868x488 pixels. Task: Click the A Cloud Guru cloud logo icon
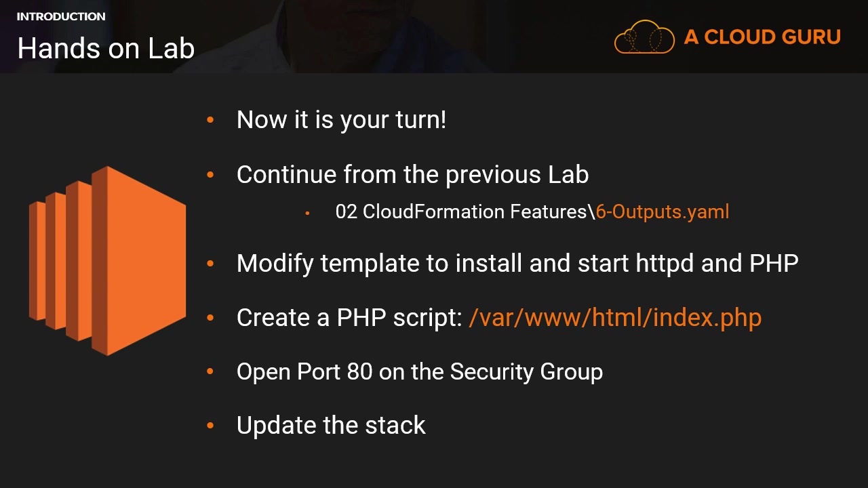[x=644, y=37]
